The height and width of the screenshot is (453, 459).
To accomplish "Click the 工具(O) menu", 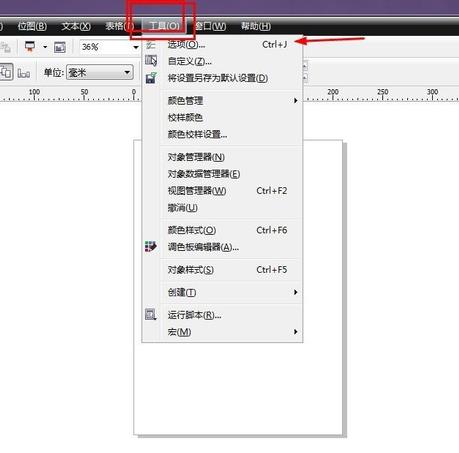I will pos(165,26).
